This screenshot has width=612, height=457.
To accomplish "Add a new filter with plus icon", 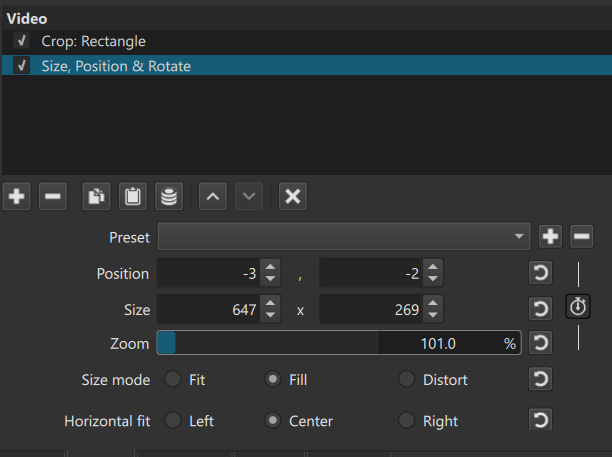I will pos(16,197).
